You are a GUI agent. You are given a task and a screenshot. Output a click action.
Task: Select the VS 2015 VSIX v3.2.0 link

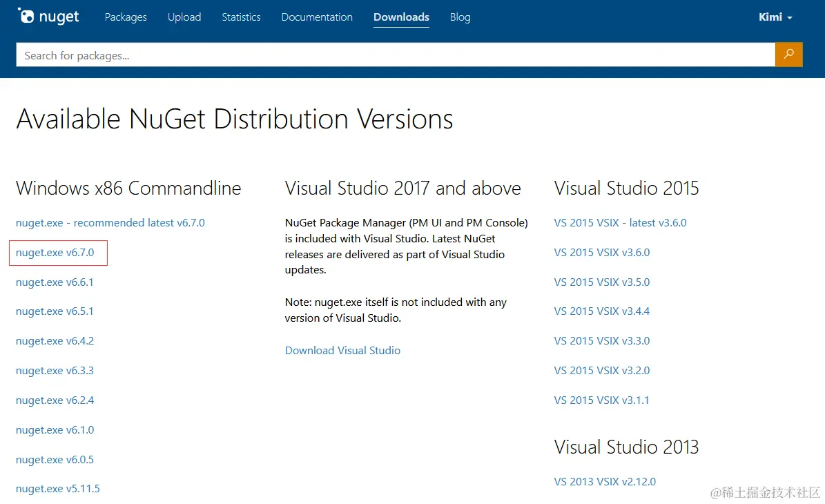(x=602, y=370)
